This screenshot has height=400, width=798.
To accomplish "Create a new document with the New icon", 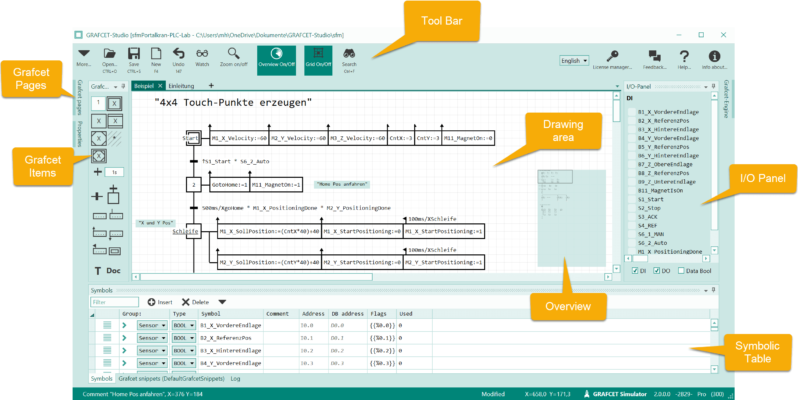I will tap(156, 53).
